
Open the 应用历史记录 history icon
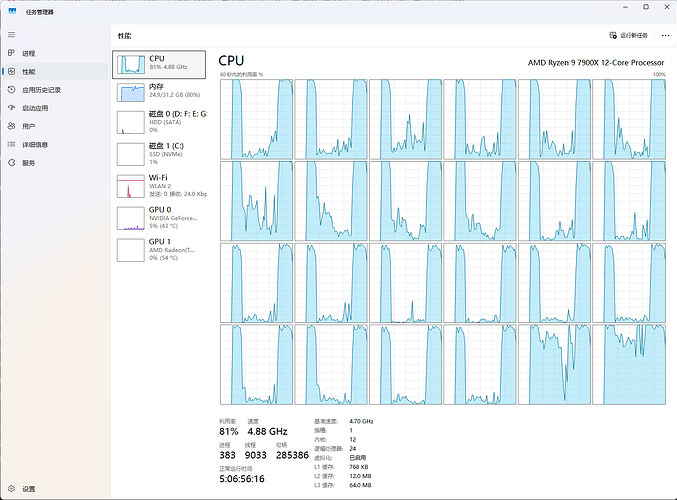[12, 89]
